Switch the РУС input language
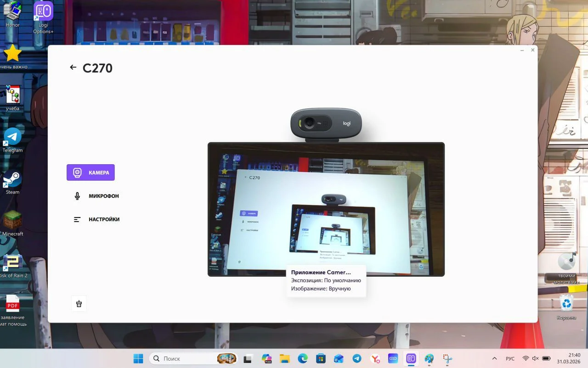 (x=510, y=358)
